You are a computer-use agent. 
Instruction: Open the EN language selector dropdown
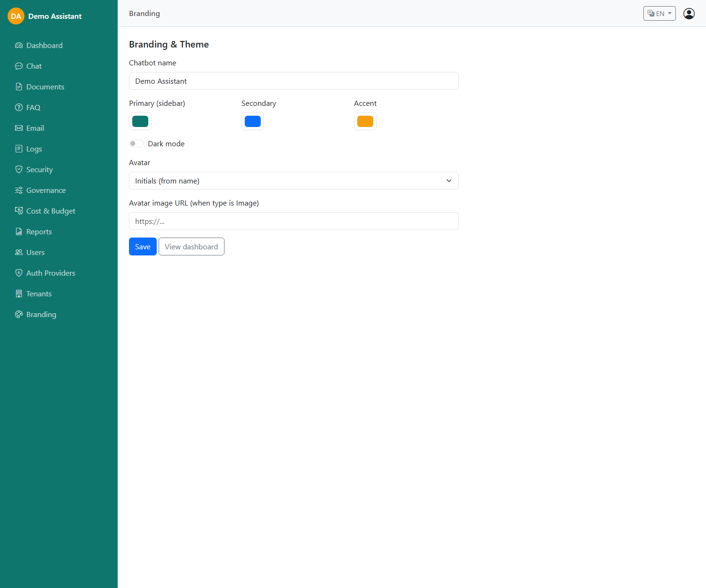[x=659, y=14]
